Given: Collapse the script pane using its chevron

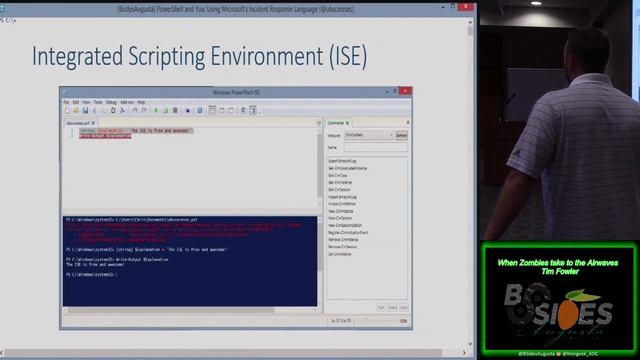Looking at the screenshot, I should pyautogui.click(x=319, y=123).
